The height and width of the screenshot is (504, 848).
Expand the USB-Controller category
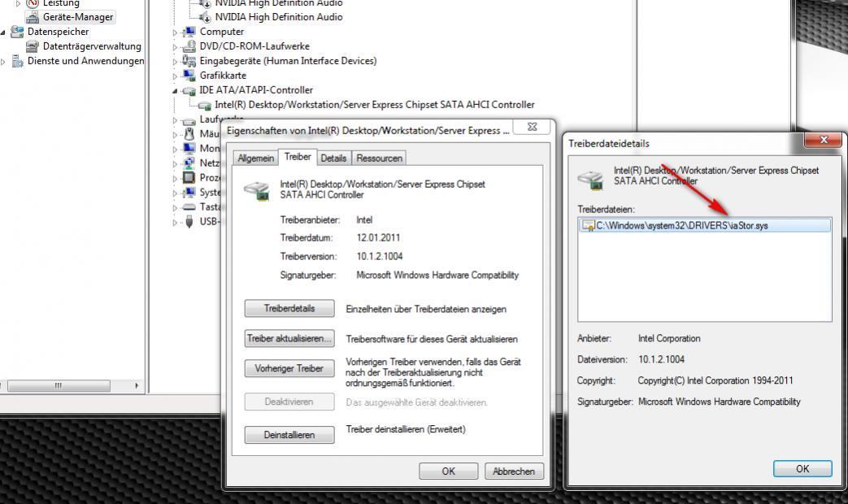(x=175, y=223)
